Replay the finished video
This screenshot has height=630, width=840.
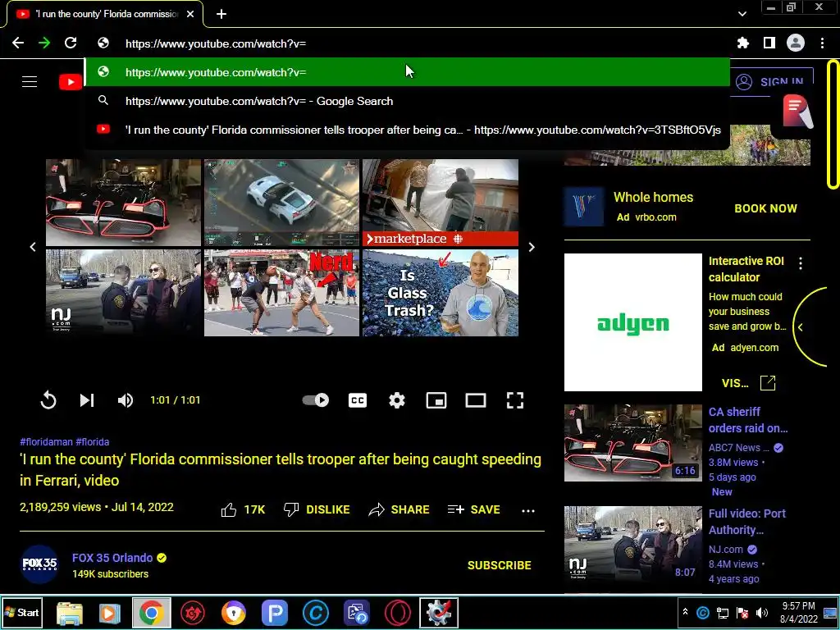point(48,400)
